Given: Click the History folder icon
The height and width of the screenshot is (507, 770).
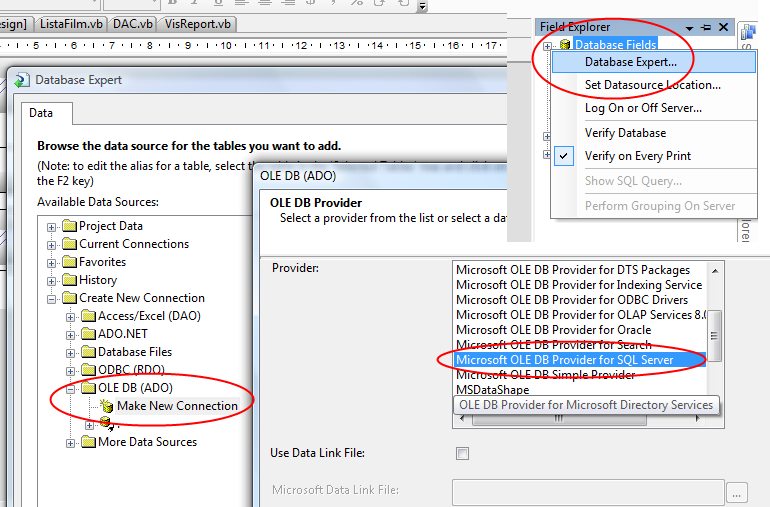Looking at the screenshot, I should point(70,280).
